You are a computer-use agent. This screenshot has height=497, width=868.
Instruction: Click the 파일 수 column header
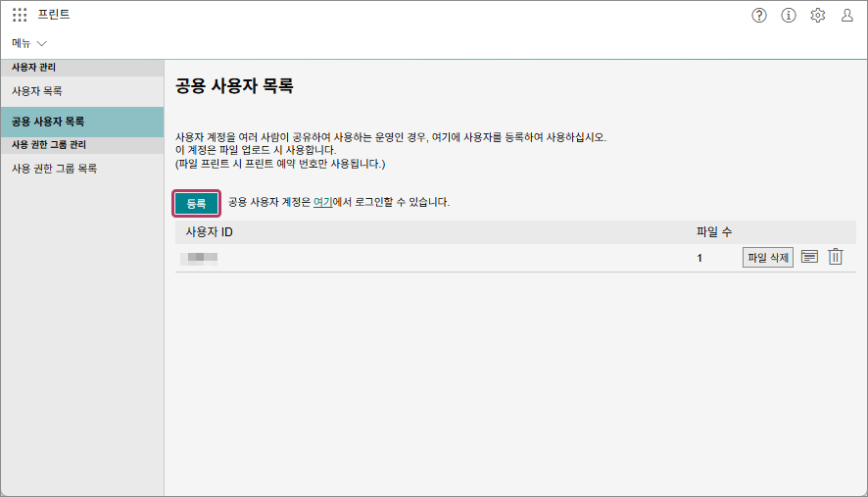[713, 232]
